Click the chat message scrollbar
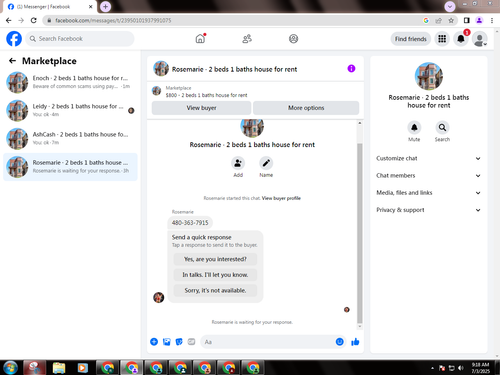 360,233
